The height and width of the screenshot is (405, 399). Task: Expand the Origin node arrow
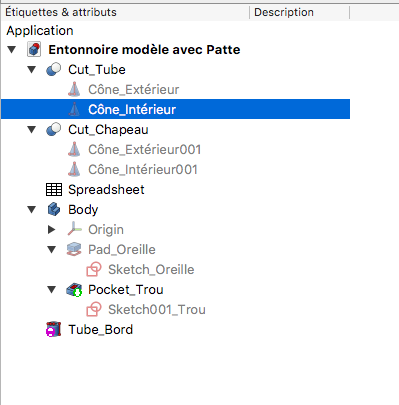[52, 229]
